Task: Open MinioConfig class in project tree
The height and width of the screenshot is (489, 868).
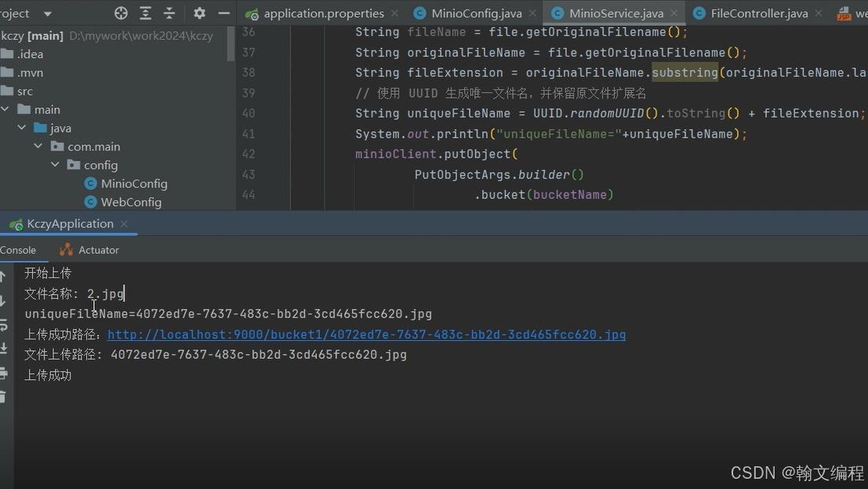Action: [x=125, y=183]
